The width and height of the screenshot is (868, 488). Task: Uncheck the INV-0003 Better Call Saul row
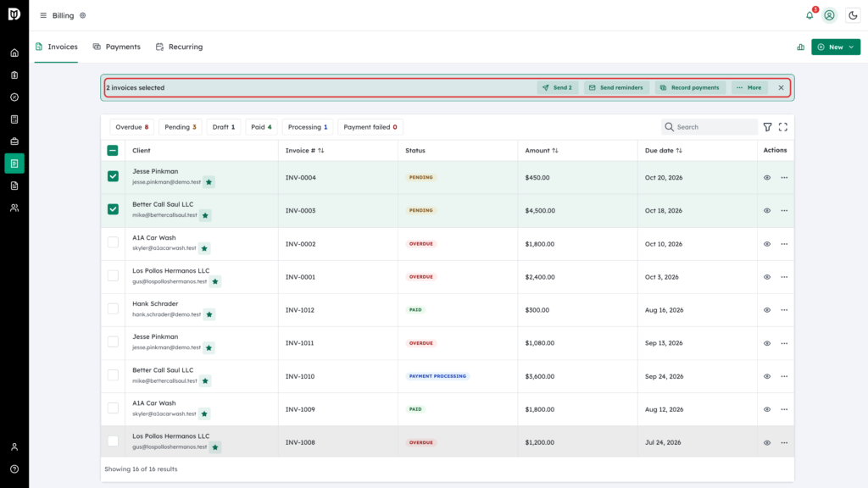pos(113,209)
